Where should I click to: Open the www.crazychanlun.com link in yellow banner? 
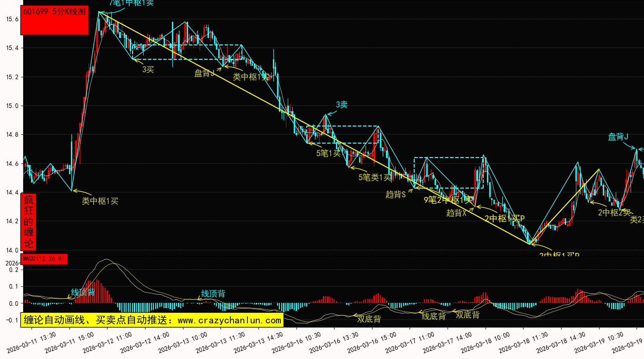(229, 320)
